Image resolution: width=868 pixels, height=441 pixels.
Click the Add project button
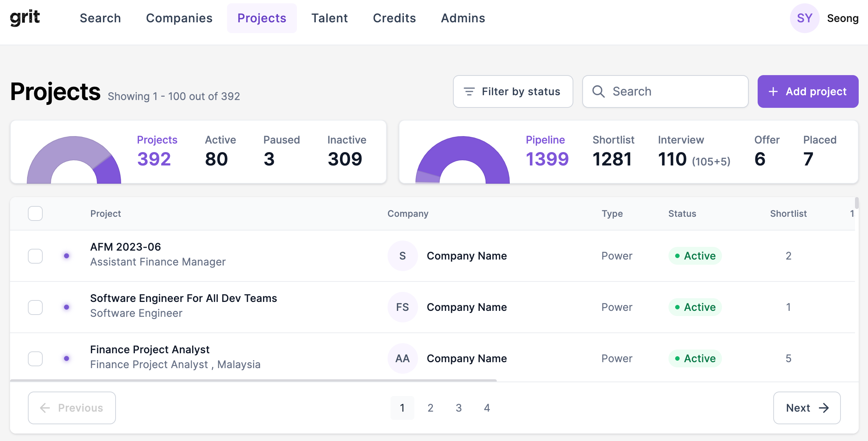808,91
